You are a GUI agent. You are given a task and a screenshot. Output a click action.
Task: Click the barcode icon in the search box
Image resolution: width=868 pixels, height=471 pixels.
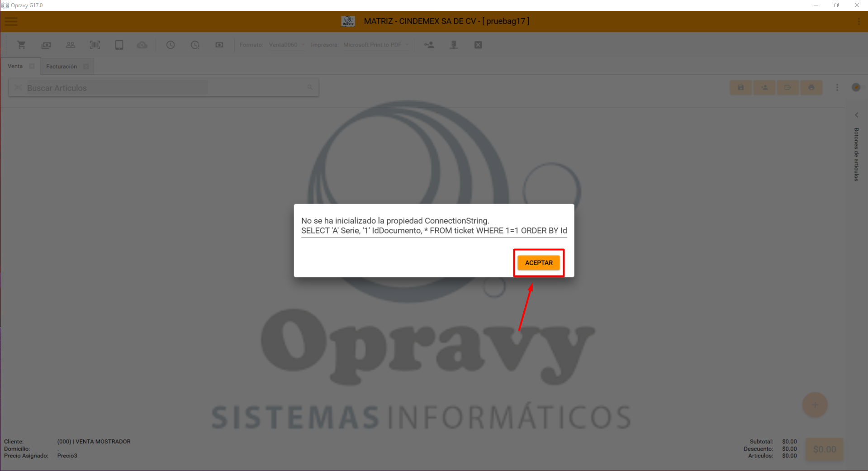pyautogui.click(x=18, y=87)
